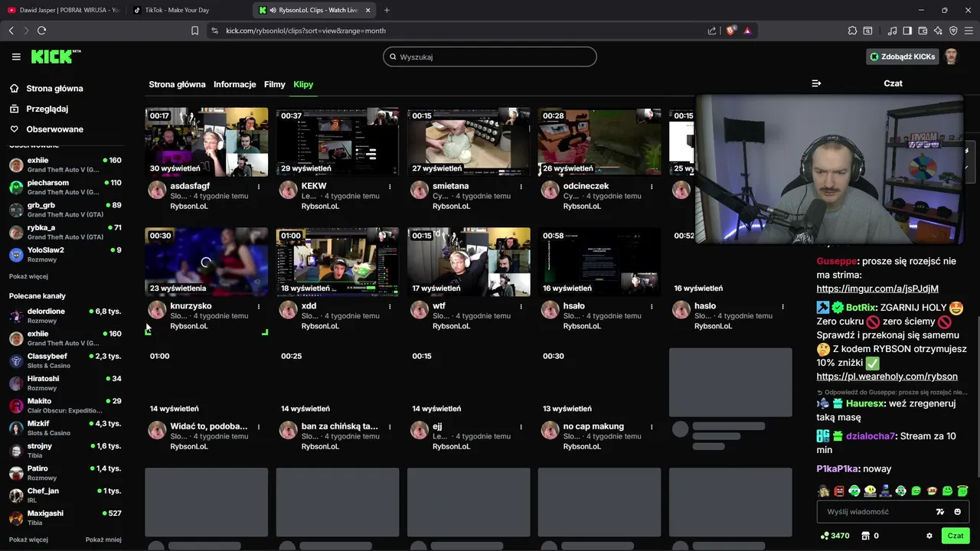This screenshot has height=551, width=980.
Task: Open options menu for clip wtf
Action: (x=521, y=306)
